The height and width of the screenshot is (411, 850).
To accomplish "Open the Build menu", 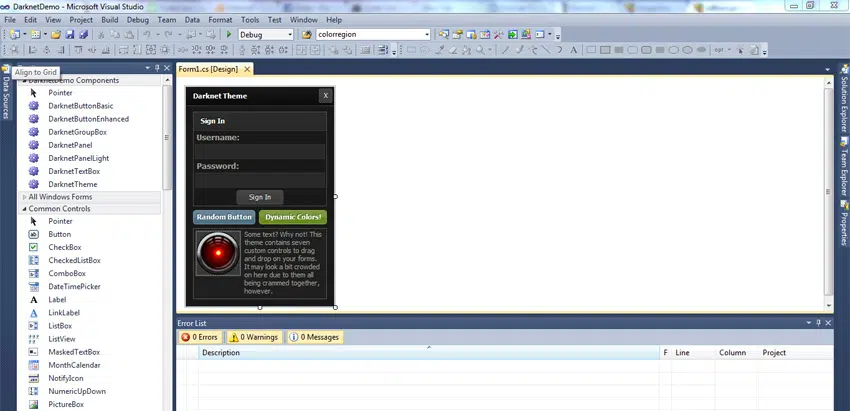I will point(109,19).
